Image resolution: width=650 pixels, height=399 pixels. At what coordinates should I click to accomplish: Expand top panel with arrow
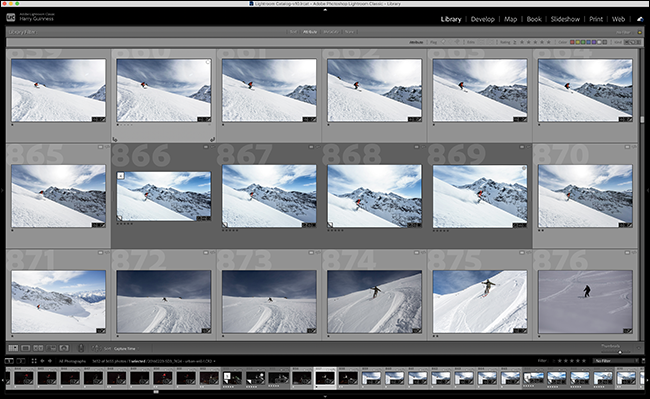click(x=325, y=10)
